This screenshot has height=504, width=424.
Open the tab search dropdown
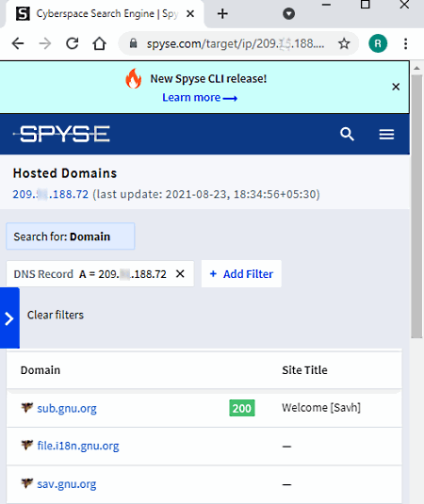tap(288, 14)
